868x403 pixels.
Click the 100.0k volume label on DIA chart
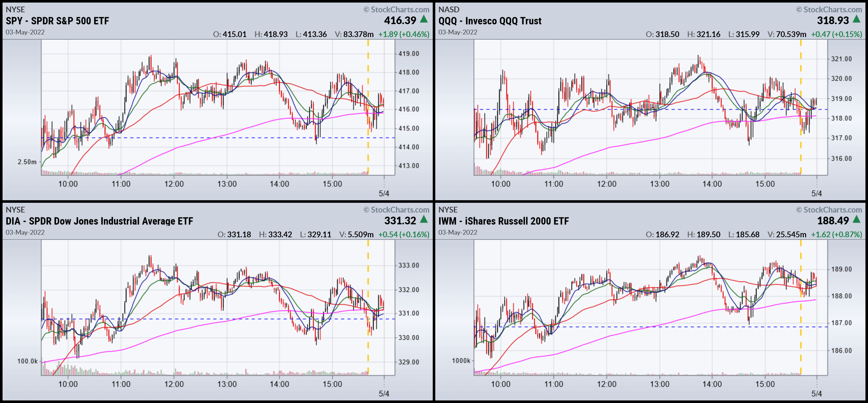coord(27,361)
